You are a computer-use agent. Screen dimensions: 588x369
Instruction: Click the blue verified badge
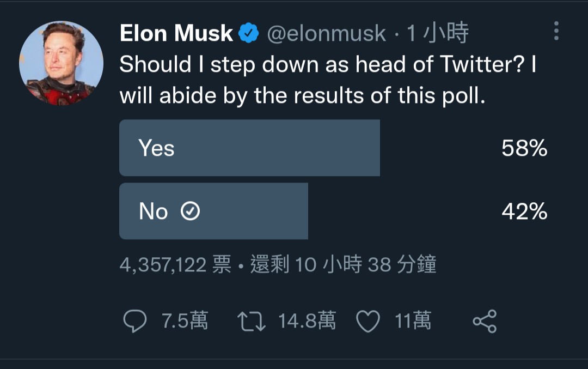coord(248,34)
